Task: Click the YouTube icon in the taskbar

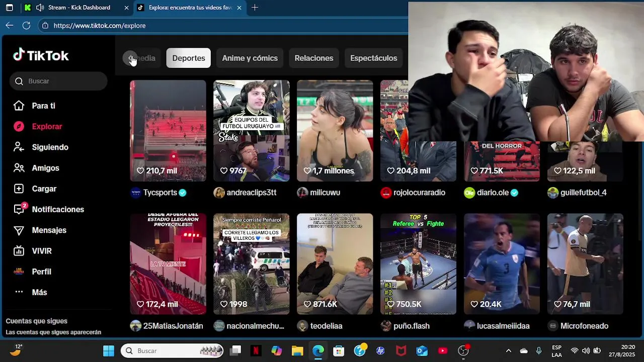Action: click(x=443, y=350)
